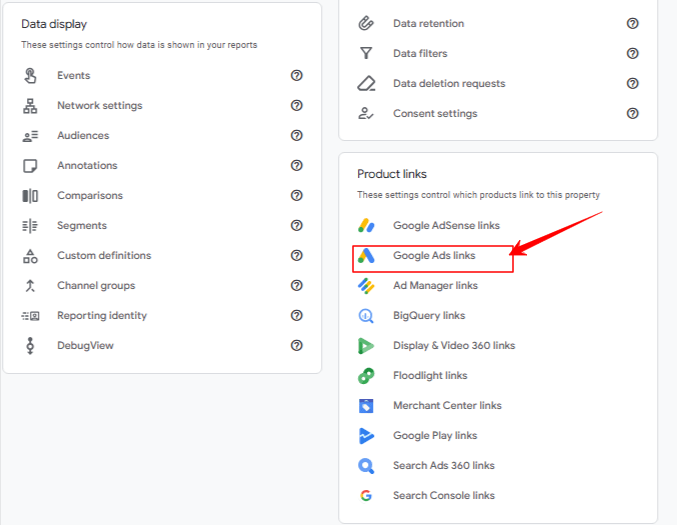
Task: Open Comparisons settings
Action: [x=90, y=196]
